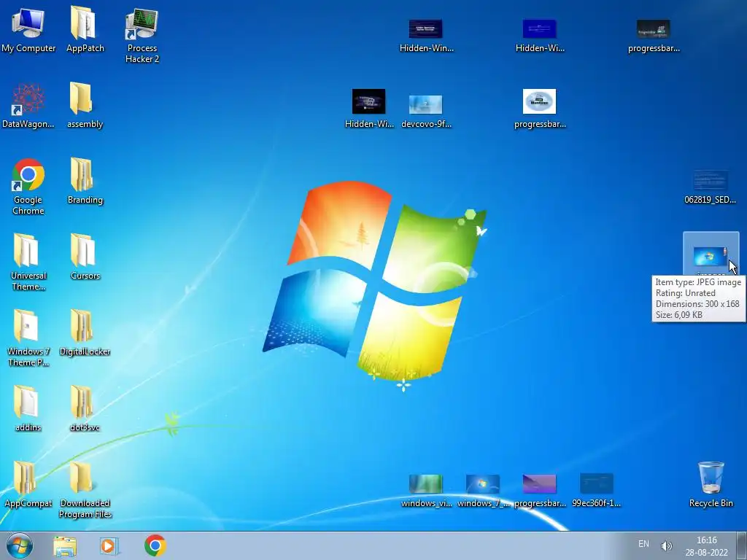The width and height of the screenshot is (747, 560).
Task: Open the Windows Start menu orb
Action: 20,545
